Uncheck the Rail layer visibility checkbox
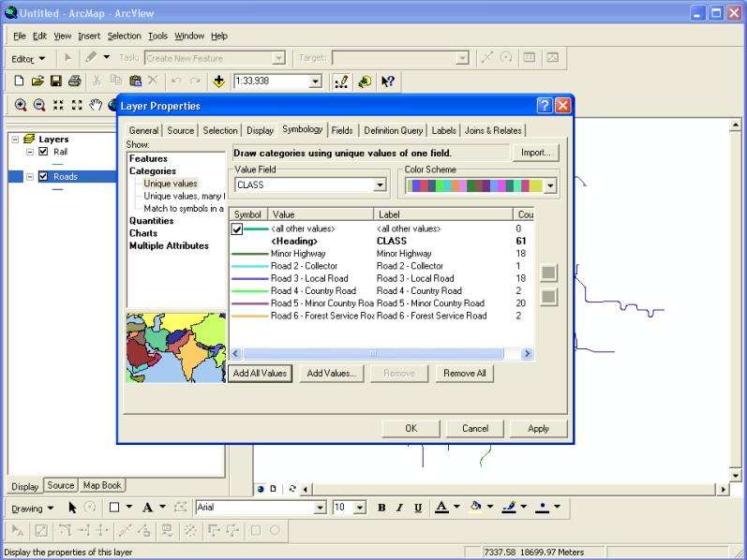747x560 pixels. 43,152
